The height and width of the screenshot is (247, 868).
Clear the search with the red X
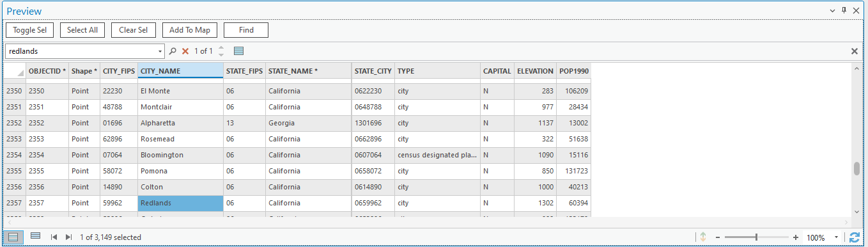click(185, 51)
